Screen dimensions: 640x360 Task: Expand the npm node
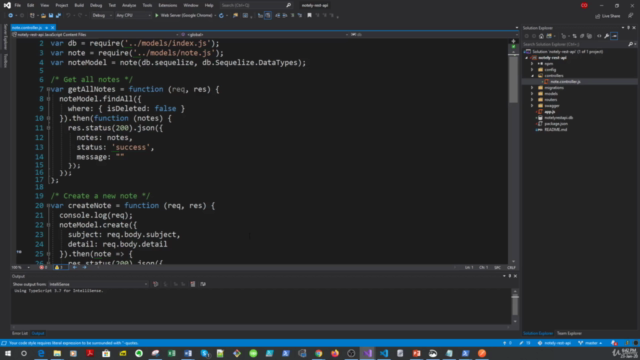532,64
